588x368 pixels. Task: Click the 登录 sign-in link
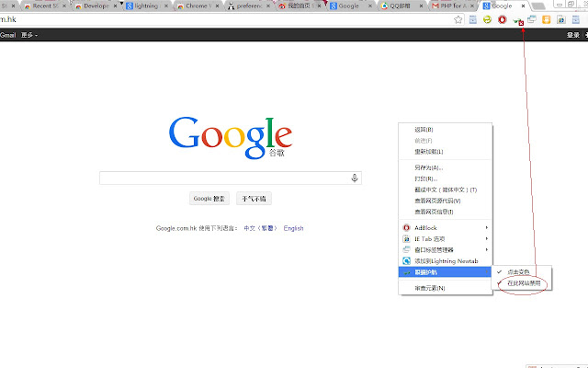pos(573,35)
